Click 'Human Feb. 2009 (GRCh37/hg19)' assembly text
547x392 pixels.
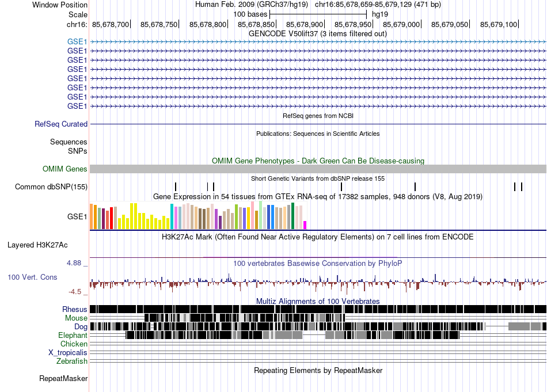(252, 5)
